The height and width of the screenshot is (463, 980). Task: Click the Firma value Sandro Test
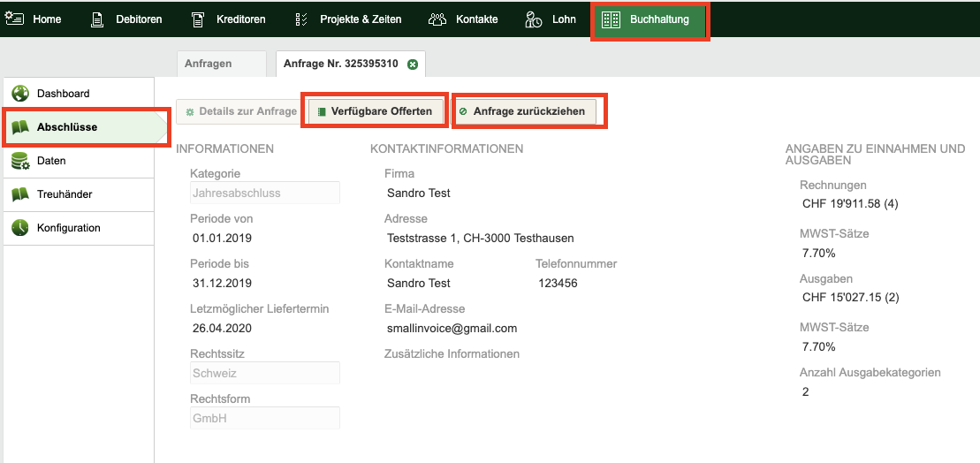point(419,194)
